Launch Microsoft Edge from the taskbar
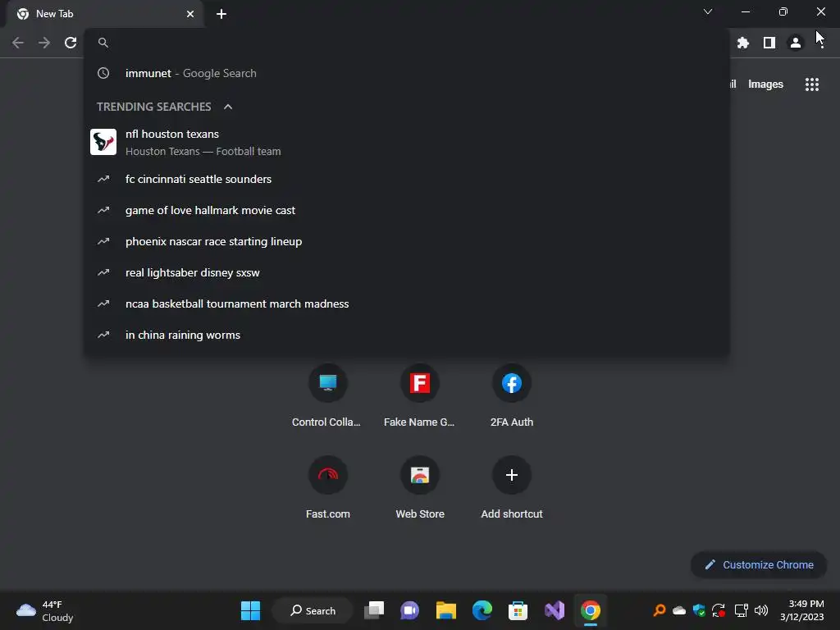 coord(482,610)
